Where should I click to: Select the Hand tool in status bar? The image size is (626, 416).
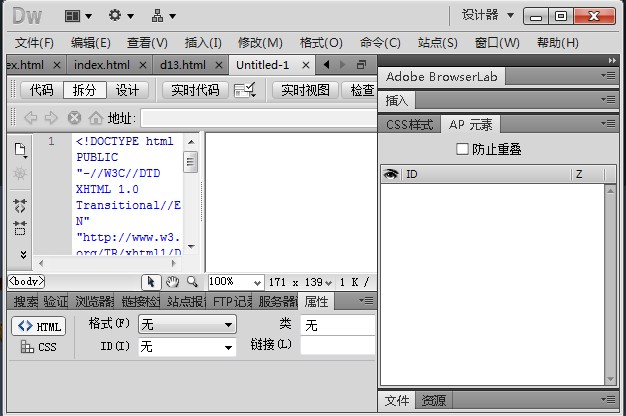click(x=171, y=282)
